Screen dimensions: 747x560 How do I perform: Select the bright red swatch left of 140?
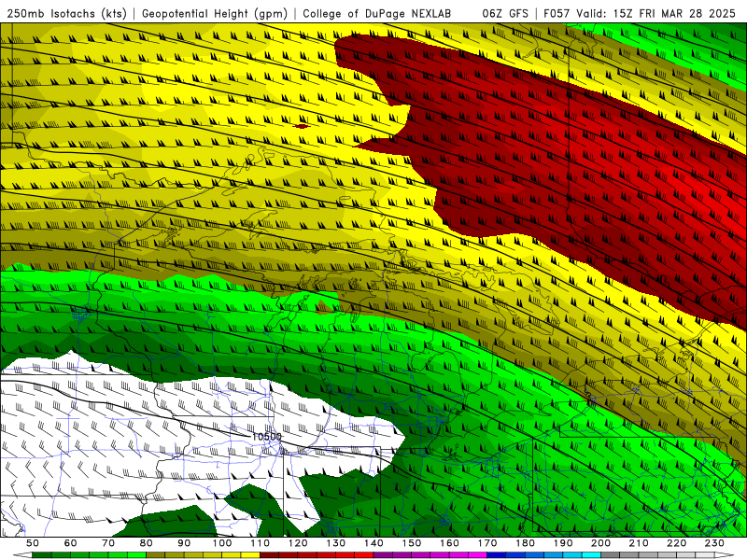[x=364, y=555]
